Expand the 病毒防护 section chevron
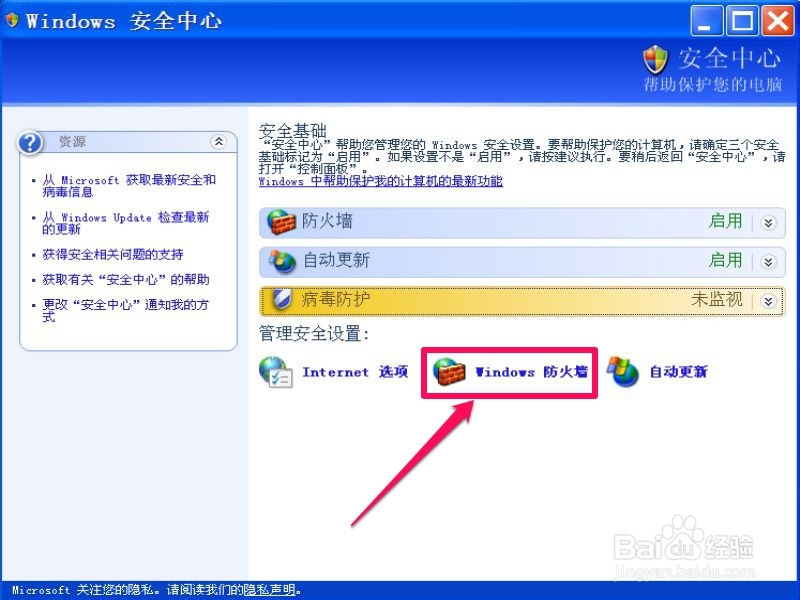 [x=768, y=301]
